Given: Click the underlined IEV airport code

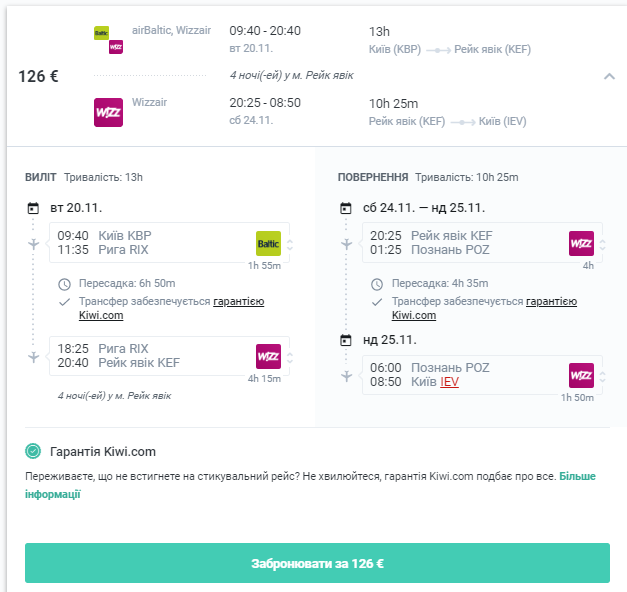Looking at the screenshot, I should click(449, 382).
